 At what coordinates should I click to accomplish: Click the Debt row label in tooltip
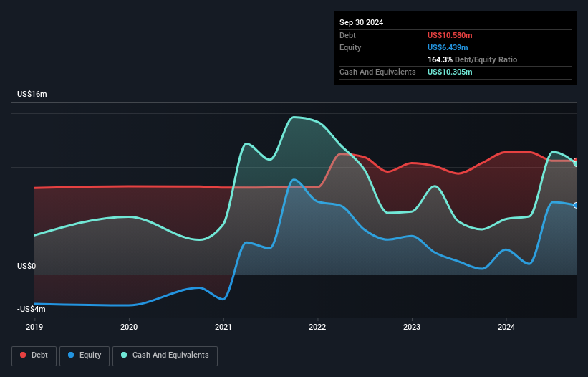347,35
